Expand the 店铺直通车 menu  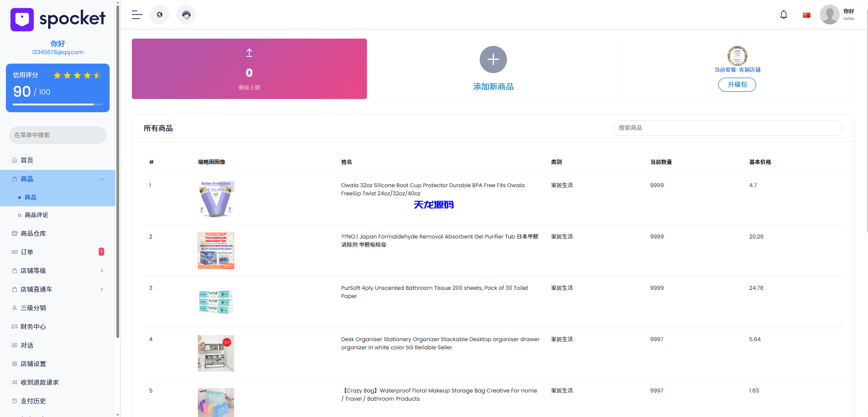(x=101, y=289)
